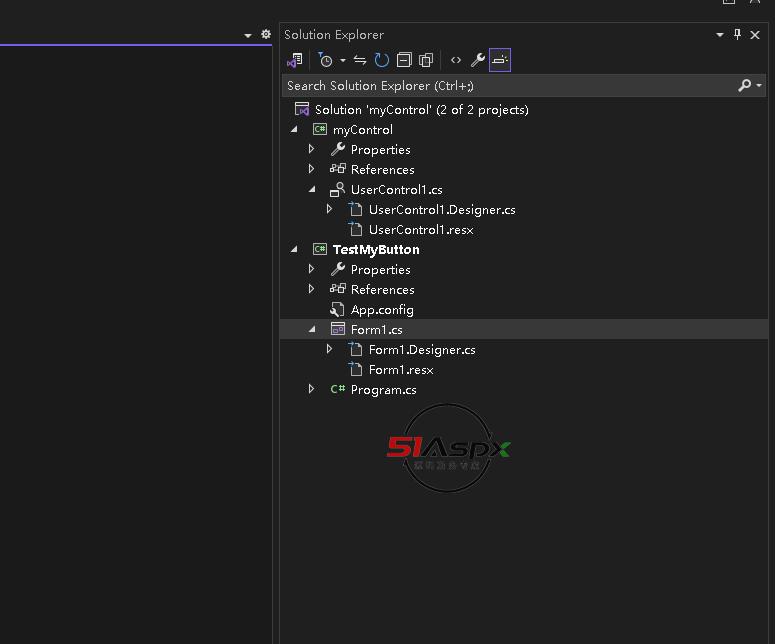Select the TestMyButton project
Screen dimensions: 775x644
pyautogui.click(x=376, y=250)
